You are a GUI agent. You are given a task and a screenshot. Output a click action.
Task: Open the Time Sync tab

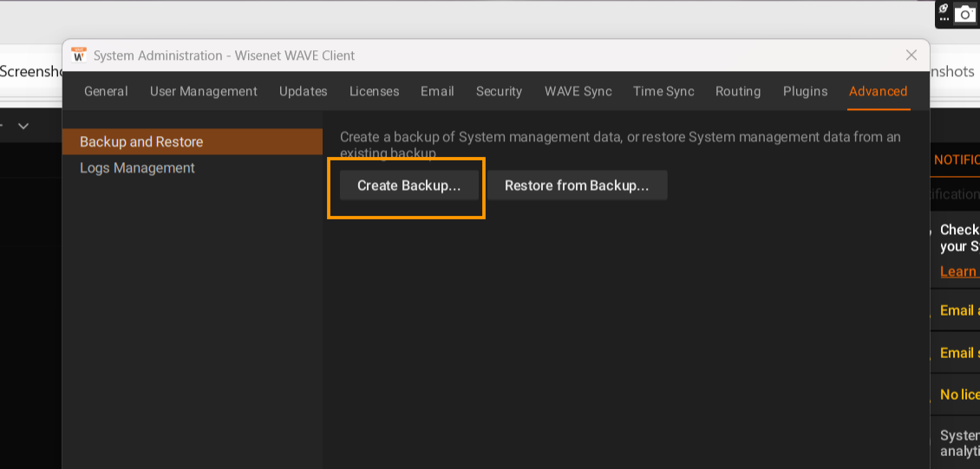click(663, 91)
